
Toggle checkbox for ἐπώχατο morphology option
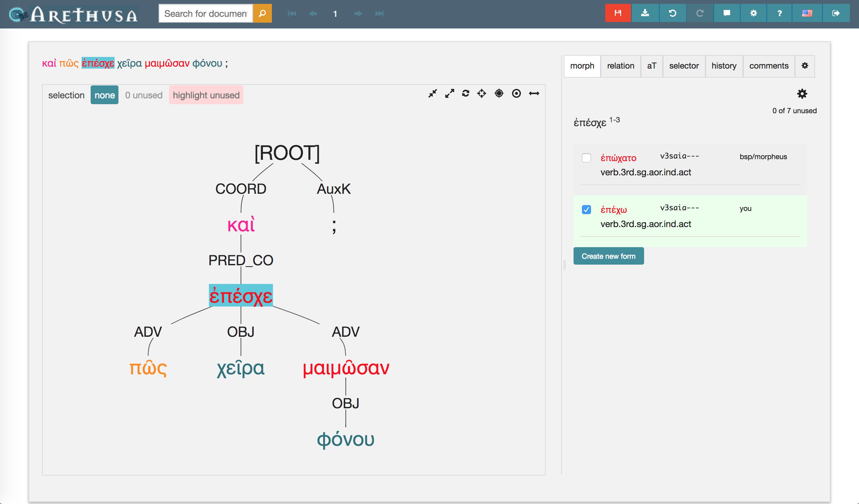[586, 157]
